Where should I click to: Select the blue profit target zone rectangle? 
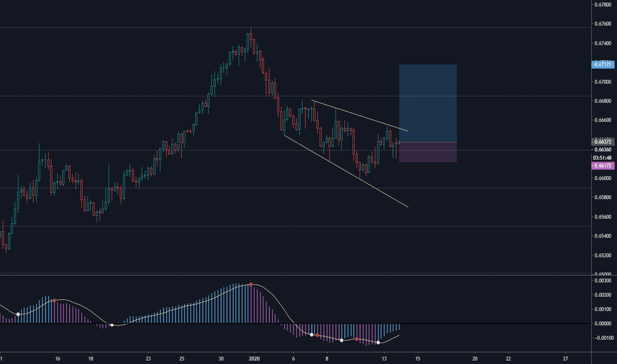coord(427,103)
